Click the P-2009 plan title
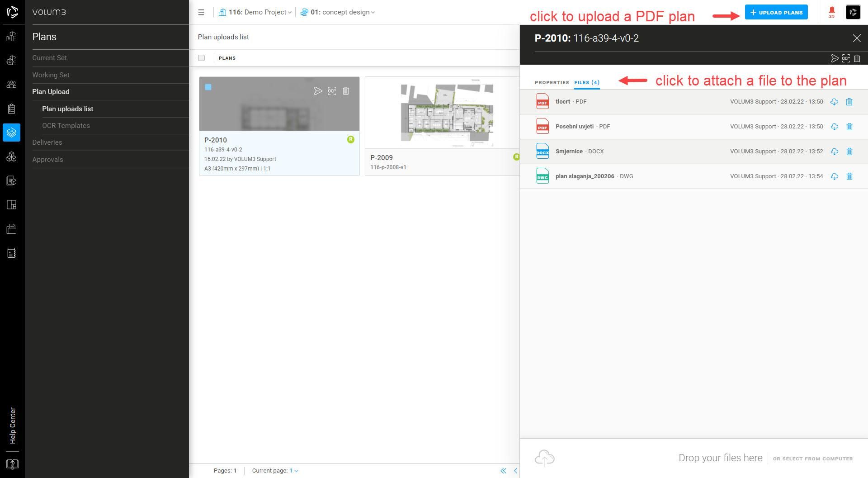The height and width of the screenshot is (478, 868). click(382, 158)
